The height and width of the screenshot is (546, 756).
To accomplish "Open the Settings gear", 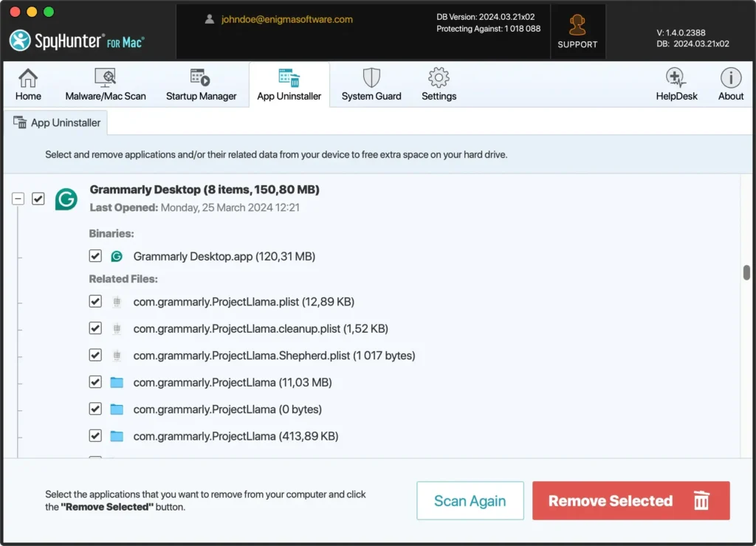I will coord(439,78).
